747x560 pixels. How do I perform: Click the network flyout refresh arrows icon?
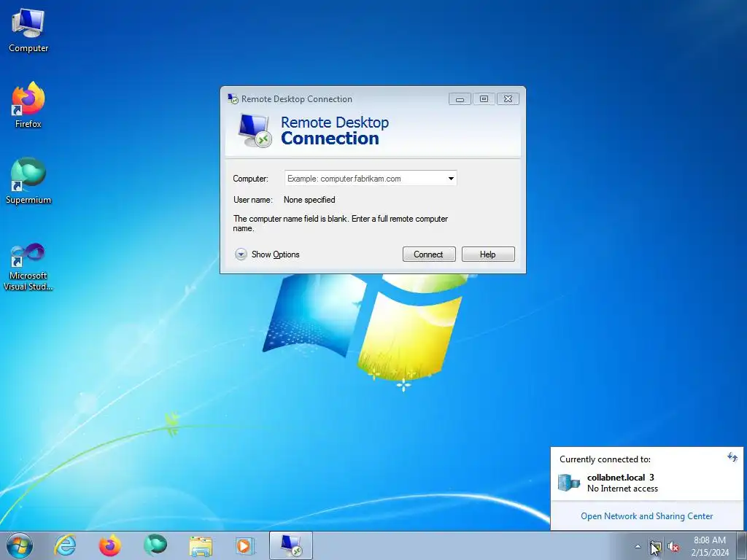click(732, 458)
